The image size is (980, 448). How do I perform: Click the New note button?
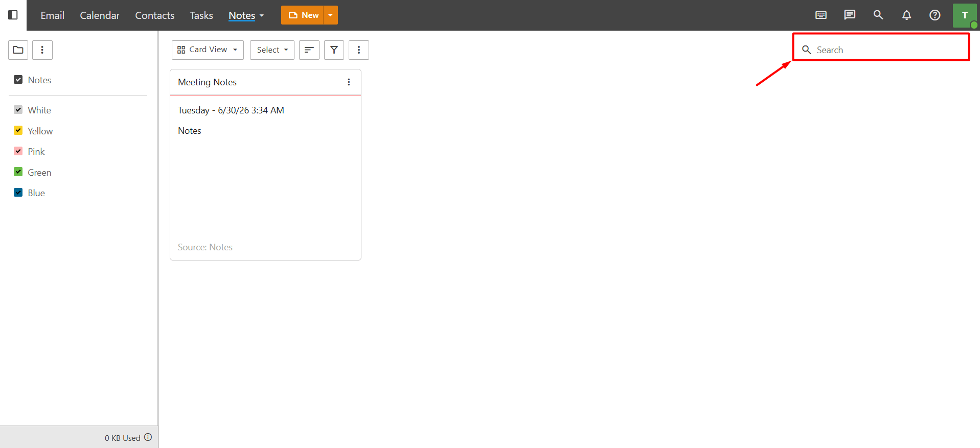pos(303,15)
